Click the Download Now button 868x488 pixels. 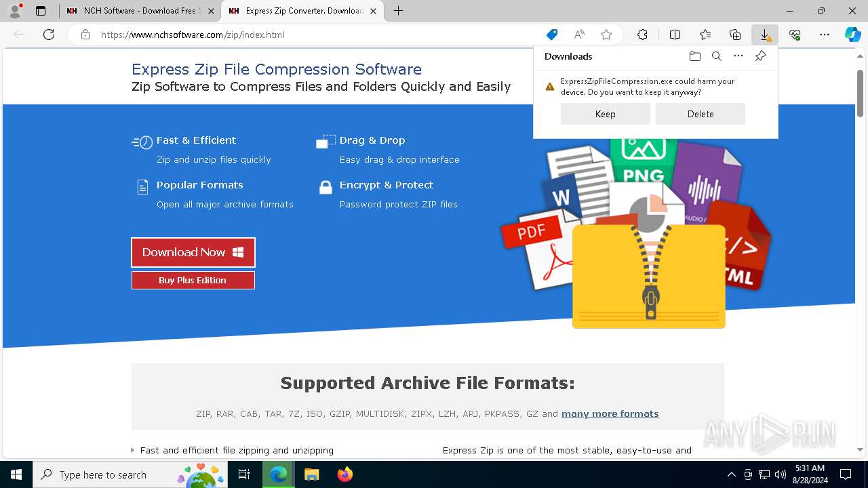193,252
